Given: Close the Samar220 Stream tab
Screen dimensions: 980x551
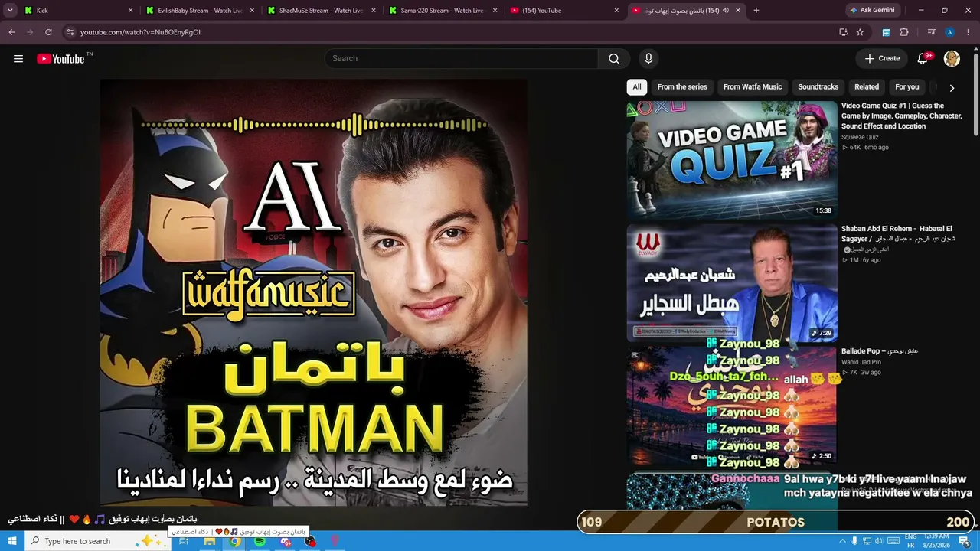Looking at the screenshot, I should pyautogui.click(x=495, y=11).
